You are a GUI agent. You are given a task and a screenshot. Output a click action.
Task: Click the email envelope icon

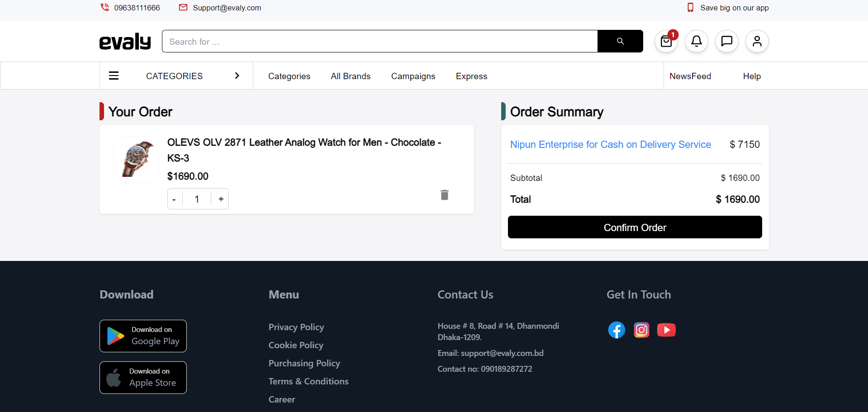(x=183, y=7)
